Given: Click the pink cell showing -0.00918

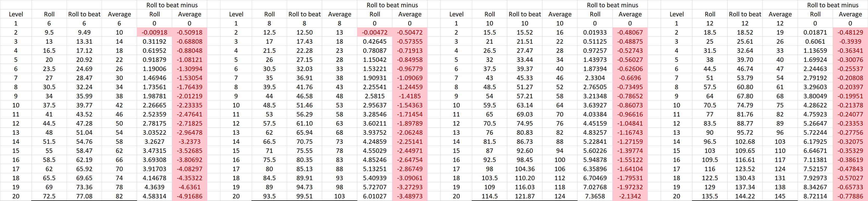Looking at the screenshot, I should (154, 32).
